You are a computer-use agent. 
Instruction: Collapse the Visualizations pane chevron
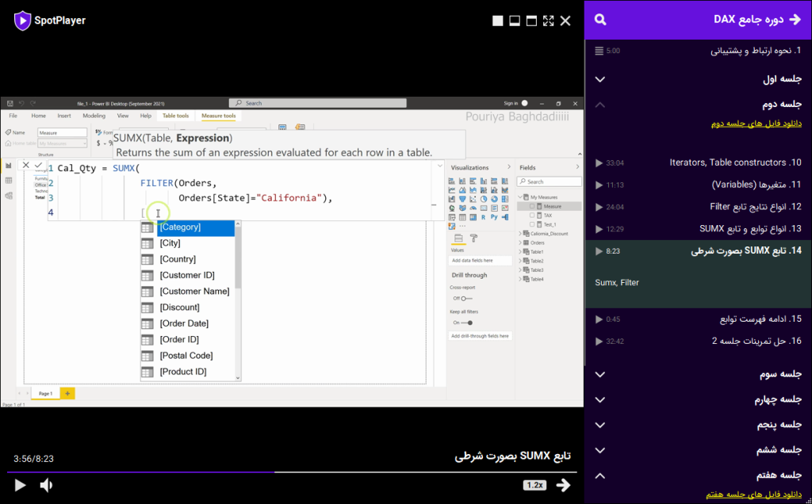click(508, 167)
